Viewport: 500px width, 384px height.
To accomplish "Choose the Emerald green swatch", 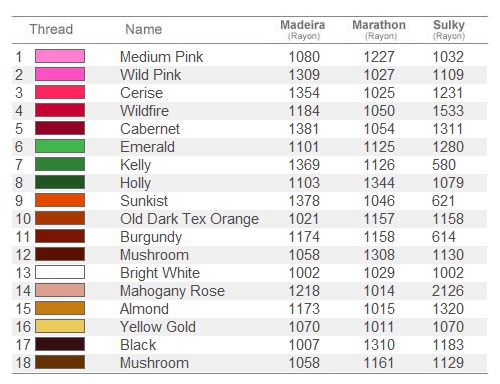I will click(60, 146).
